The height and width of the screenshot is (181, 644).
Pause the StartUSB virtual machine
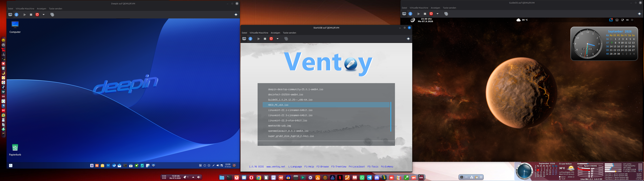click(x=265, y=39)
